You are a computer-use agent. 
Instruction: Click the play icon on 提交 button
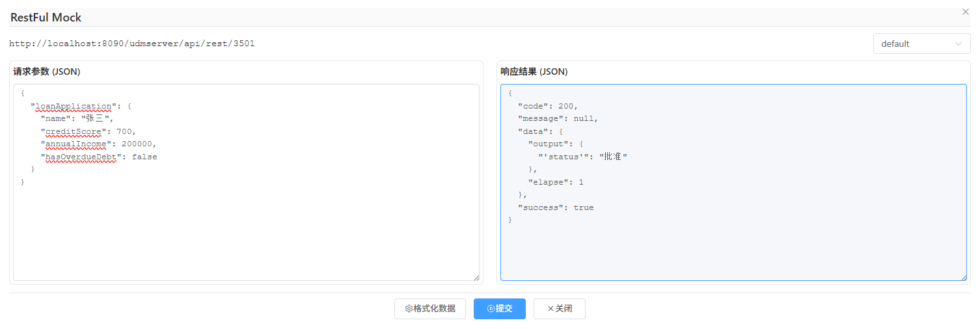click(x=491, y=309)
